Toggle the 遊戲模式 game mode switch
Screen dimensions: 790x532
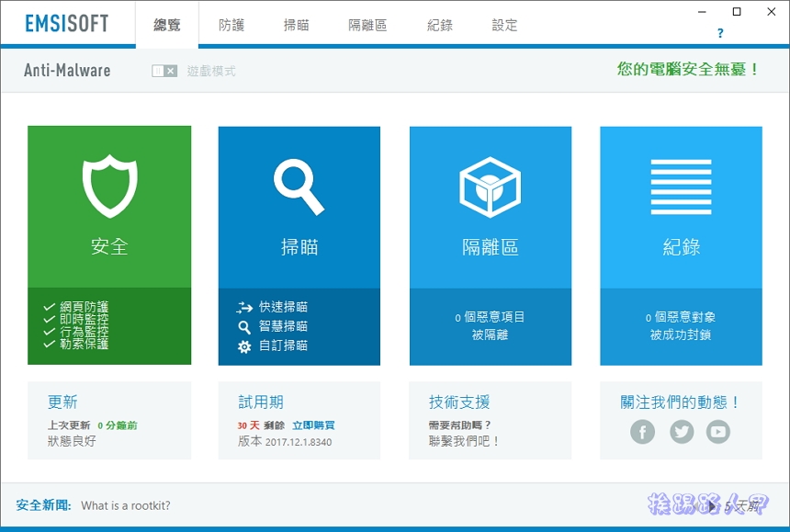164,71
